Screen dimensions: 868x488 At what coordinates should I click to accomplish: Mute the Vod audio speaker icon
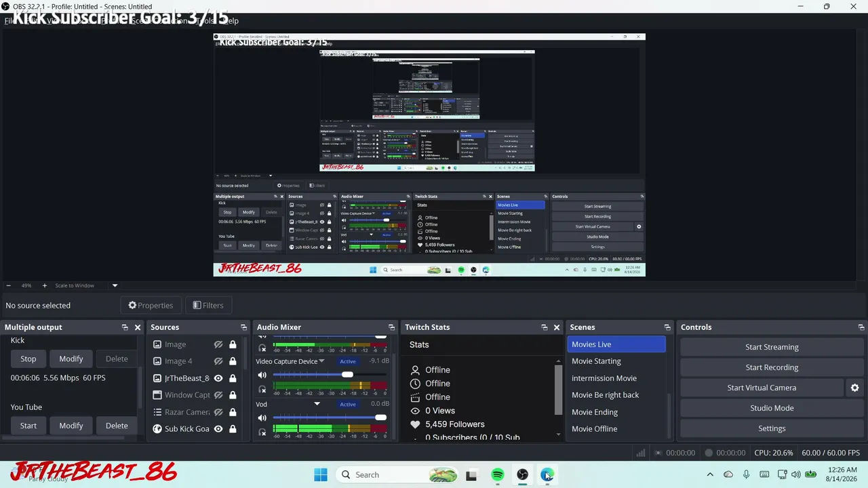tap(262, 418)
